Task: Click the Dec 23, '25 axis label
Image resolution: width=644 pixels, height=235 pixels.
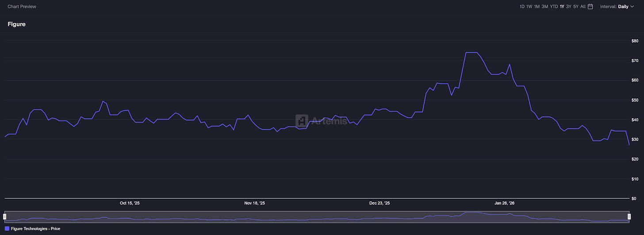Action: point(379,203)
